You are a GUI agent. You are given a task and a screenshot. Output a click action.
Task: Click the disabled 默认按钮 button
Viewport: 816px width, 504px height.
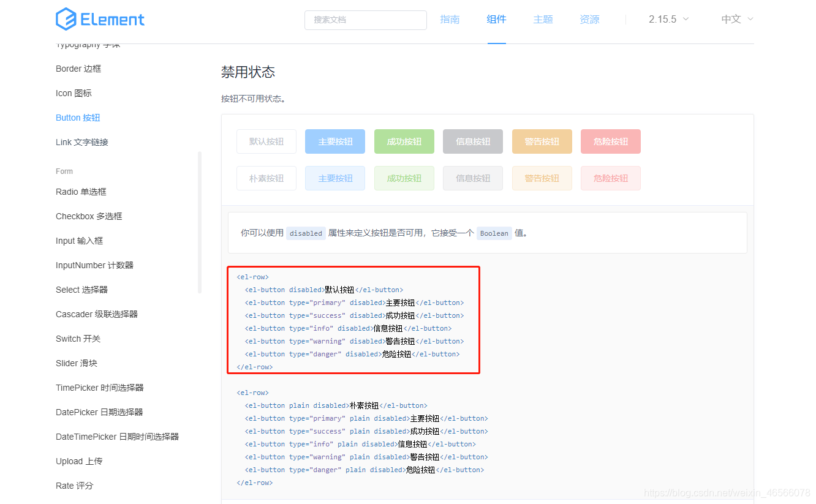point(266,141)
